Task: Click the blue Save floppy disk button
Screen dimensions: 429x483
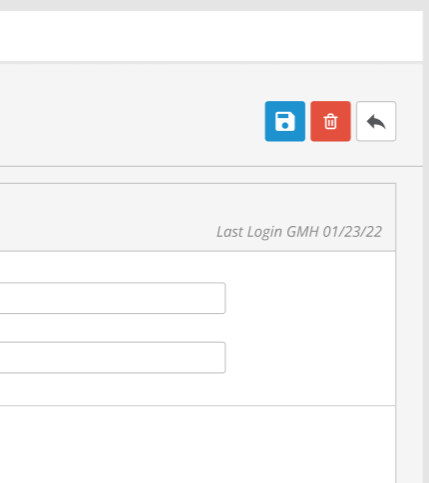Action: coord(285,121)
